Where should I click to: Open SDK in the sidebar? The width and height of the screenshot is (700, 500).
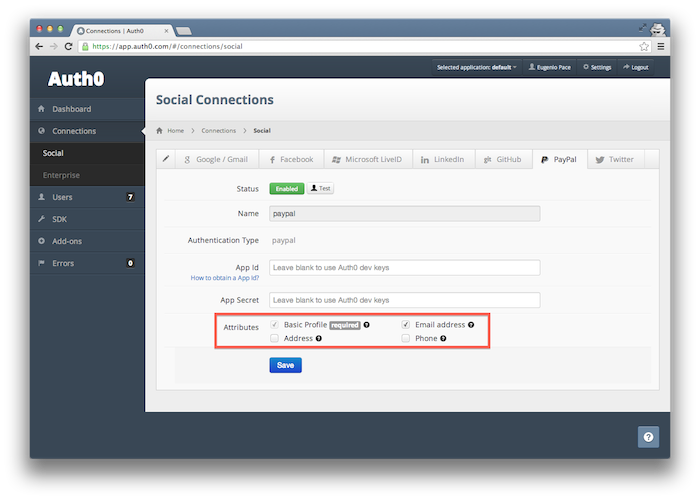pos(88,219)
